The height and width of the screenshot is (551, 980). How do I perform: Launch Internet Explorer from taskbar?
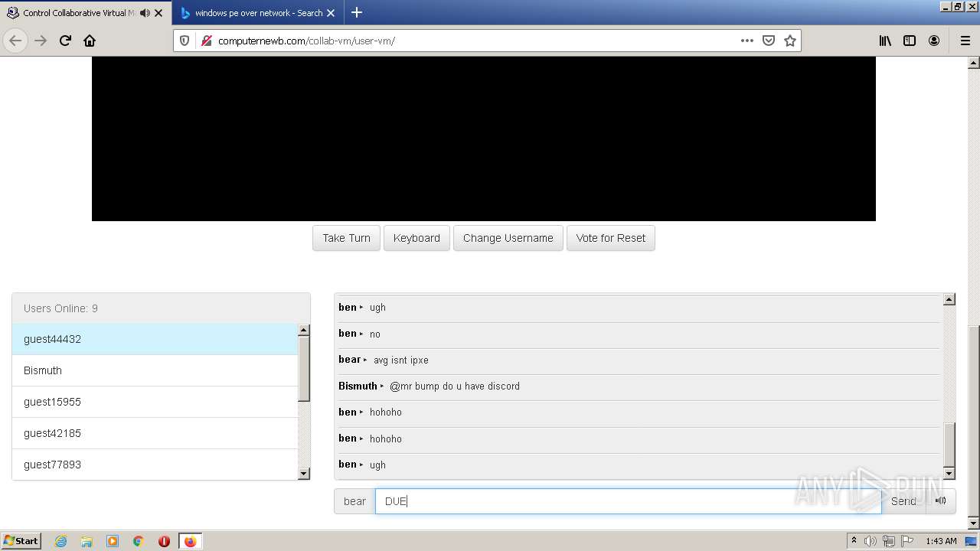60,541
